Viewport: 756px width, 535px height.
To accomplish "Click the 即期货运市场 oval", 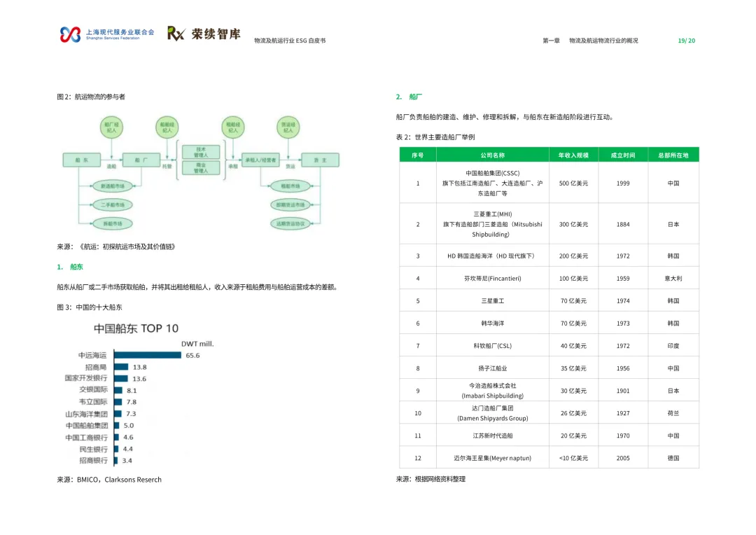I will [x=290, y=204].
